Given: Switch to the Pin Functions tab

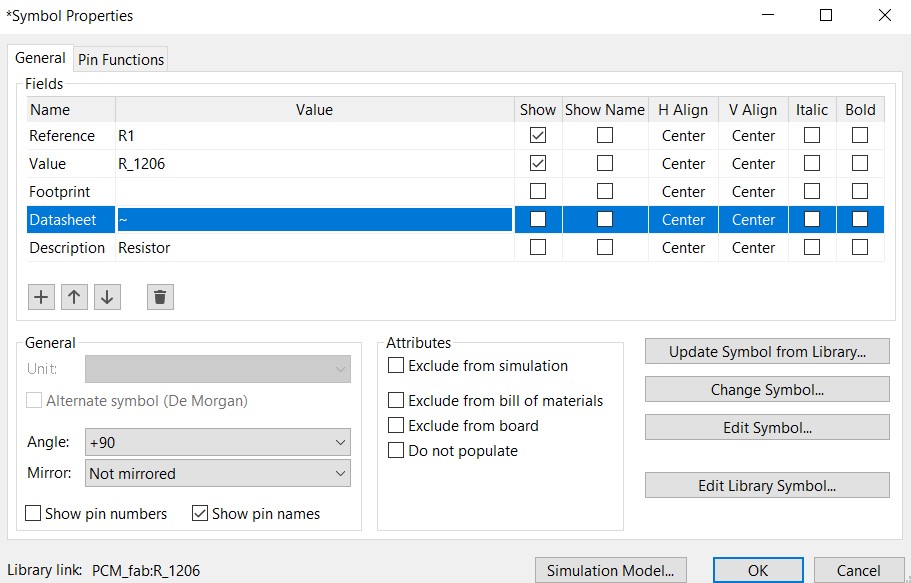Looking at the screenshot, I should pyautogui.click(x=121, y=60).
